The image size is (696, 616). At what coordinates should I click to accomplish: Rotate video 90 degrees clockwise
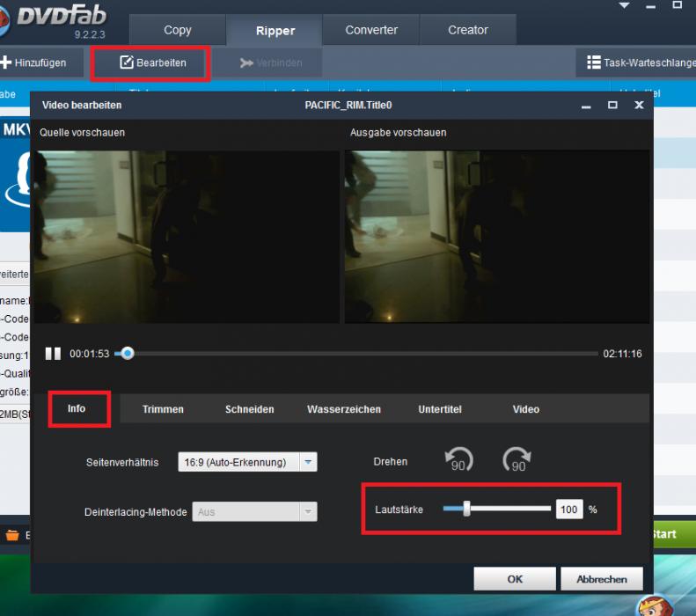[x=517, y=459]
